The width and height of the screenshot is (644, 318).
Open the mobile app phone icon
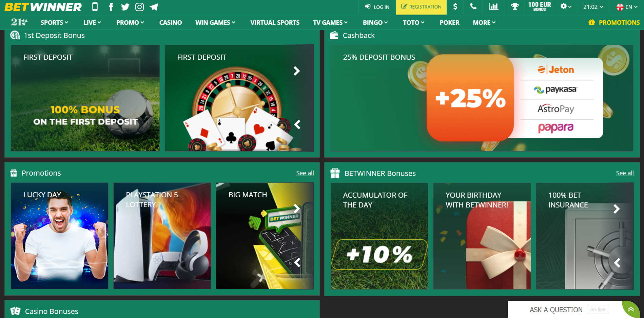point(95,7)
